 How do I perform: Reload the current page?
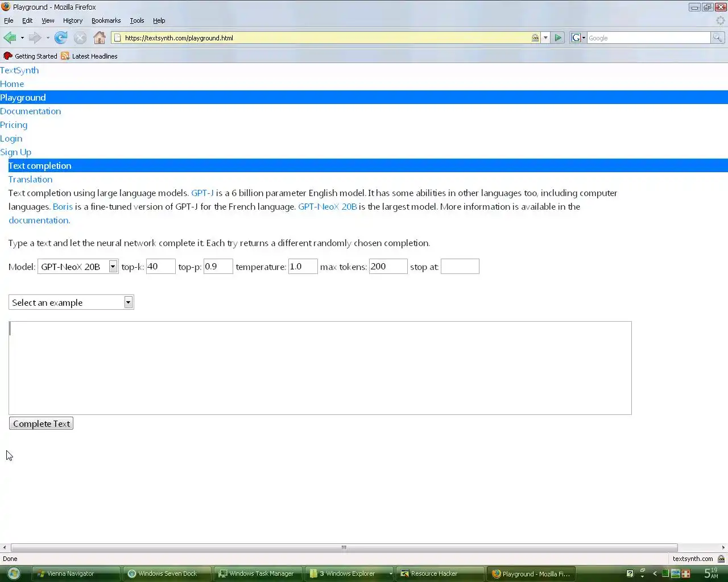pyautogui.click(x=61, y=38)
